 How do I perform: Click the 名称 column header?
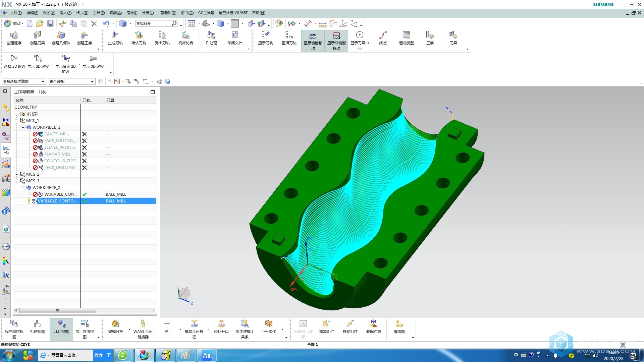pyautogui.click(x=47, y=100)
